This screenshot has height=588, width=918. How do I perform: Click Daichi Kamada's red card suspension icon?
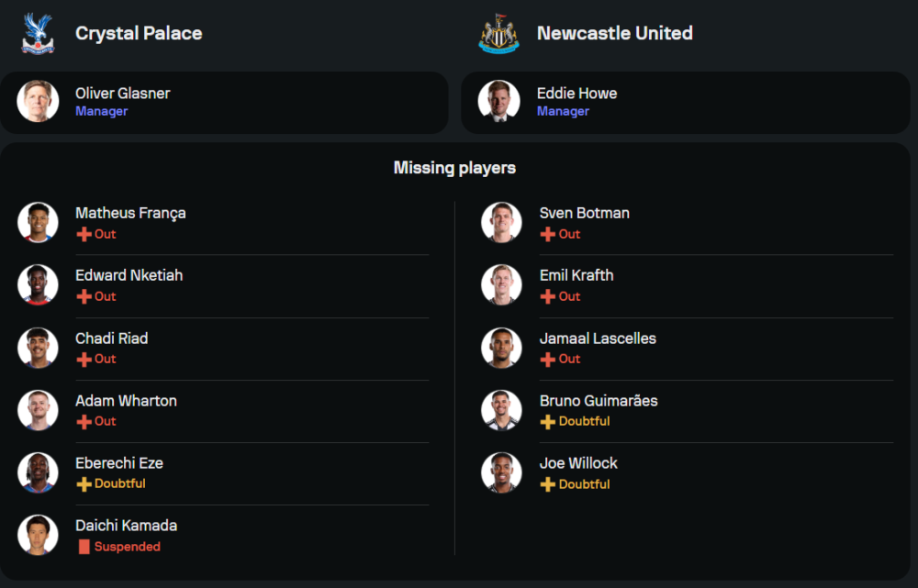tap(84, 547)
